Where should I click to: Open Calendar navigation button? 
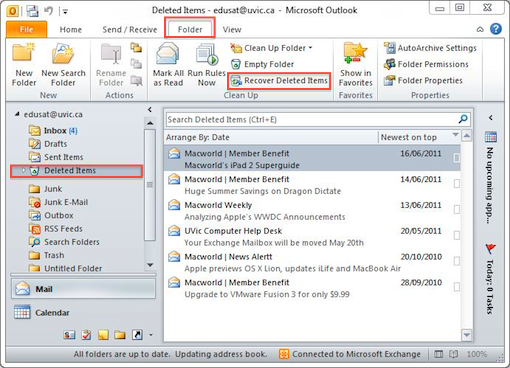(x=83, y=313)
